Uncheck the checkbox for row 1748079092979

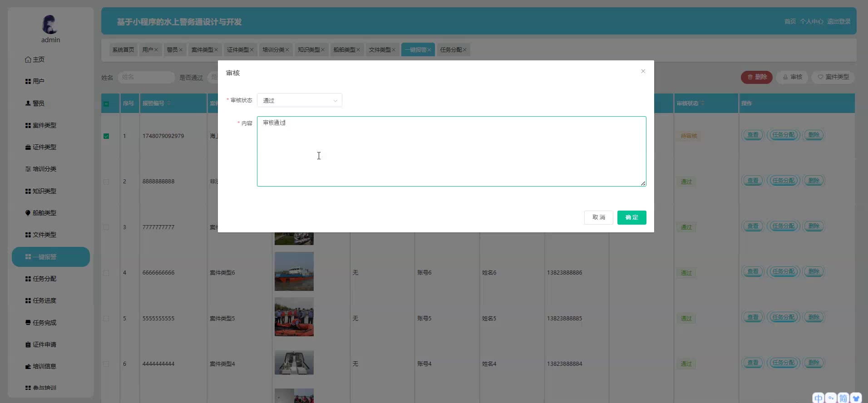point(106,136)
